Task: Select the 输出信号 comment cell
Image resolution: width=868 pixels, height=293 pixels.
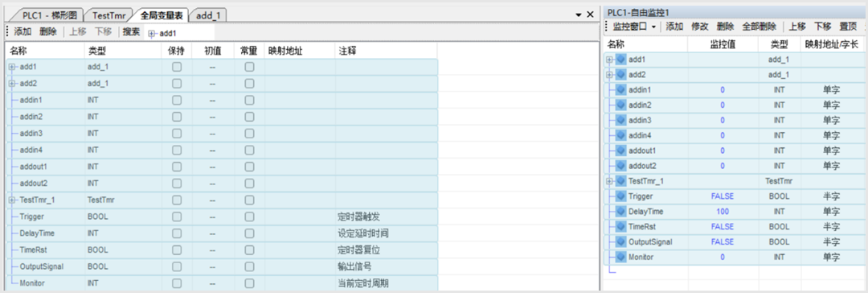Action: coord(386,266)
